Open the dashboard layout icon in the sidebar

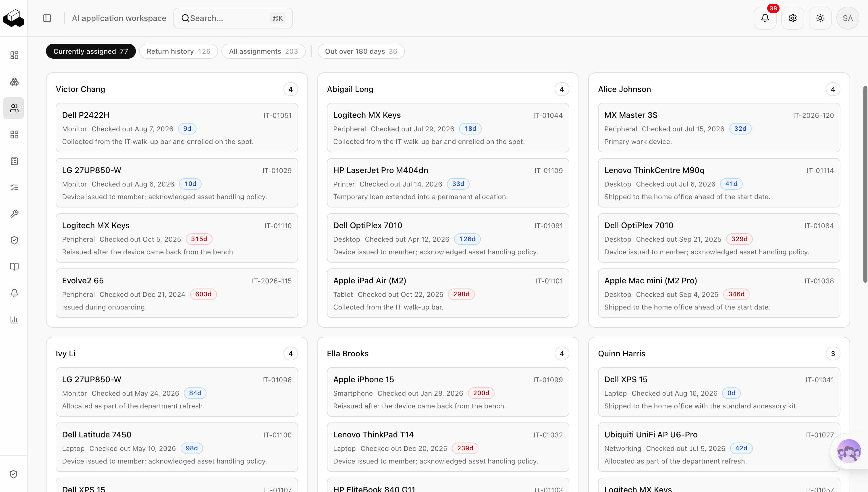(x=14, y=55)
